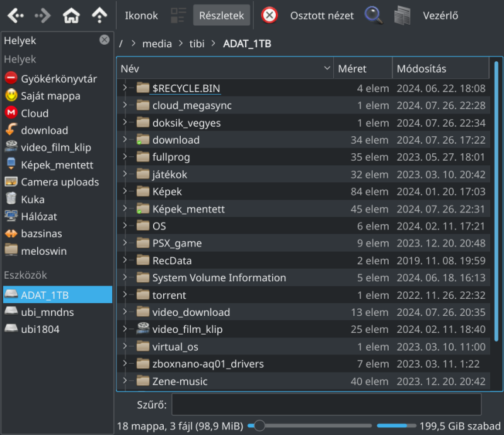Expand the PSX_game folder
Viewport: 504px width, 435px height.
(x=125, y=243)
